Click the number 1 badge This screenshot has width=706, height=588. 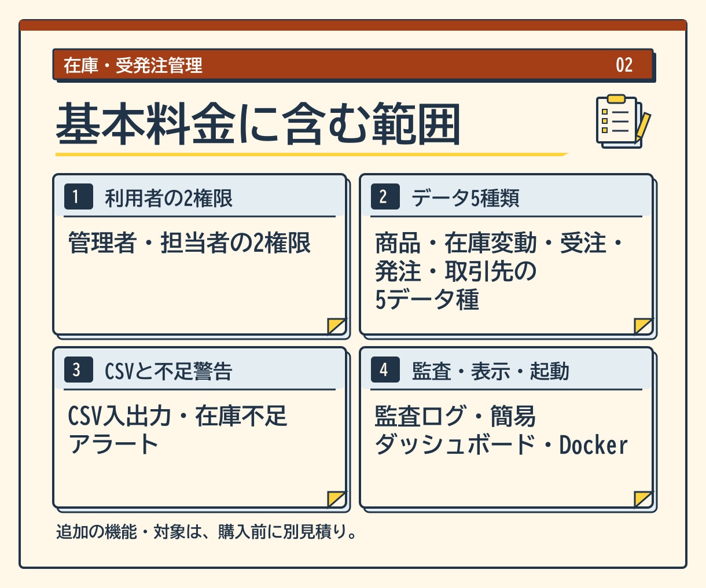78,196
